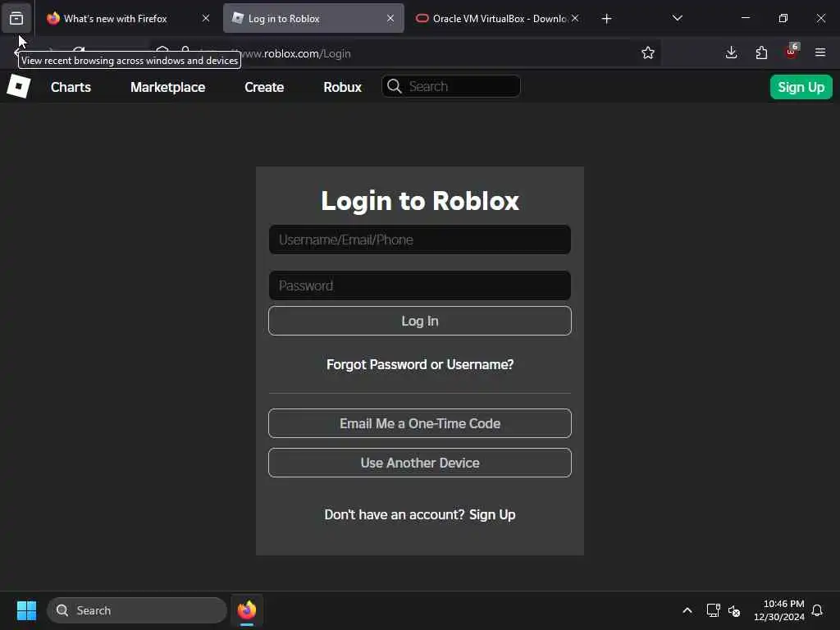Screen dimensions: 840x630
Task: Open Firefox application hamburger menu
Action: tap(820, 52)
